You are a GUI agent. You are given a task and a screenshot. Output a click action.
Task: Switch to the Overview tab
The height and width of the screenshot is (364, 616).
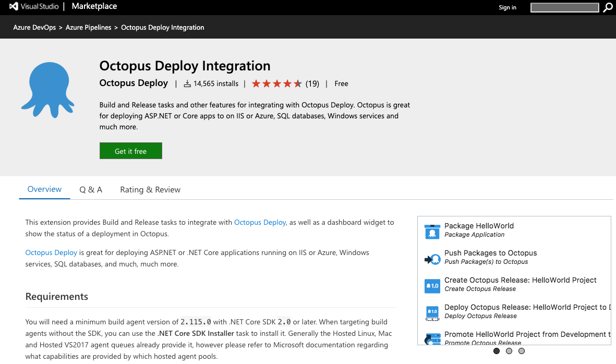44,189
